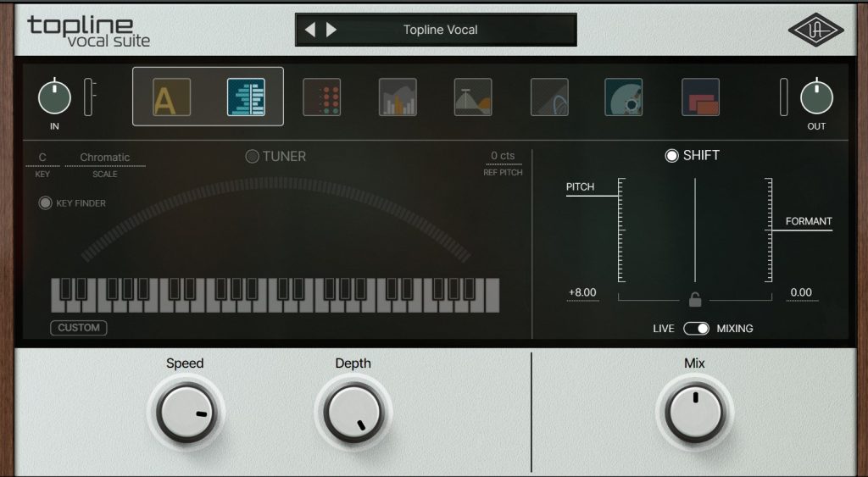
Task: Go to the previous preset with left arrow
Action: tap(310, 30)
